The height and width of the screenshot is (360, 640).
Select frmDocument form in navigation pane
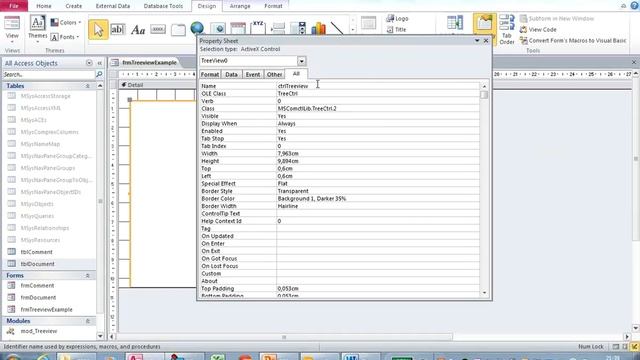point(38,298)
